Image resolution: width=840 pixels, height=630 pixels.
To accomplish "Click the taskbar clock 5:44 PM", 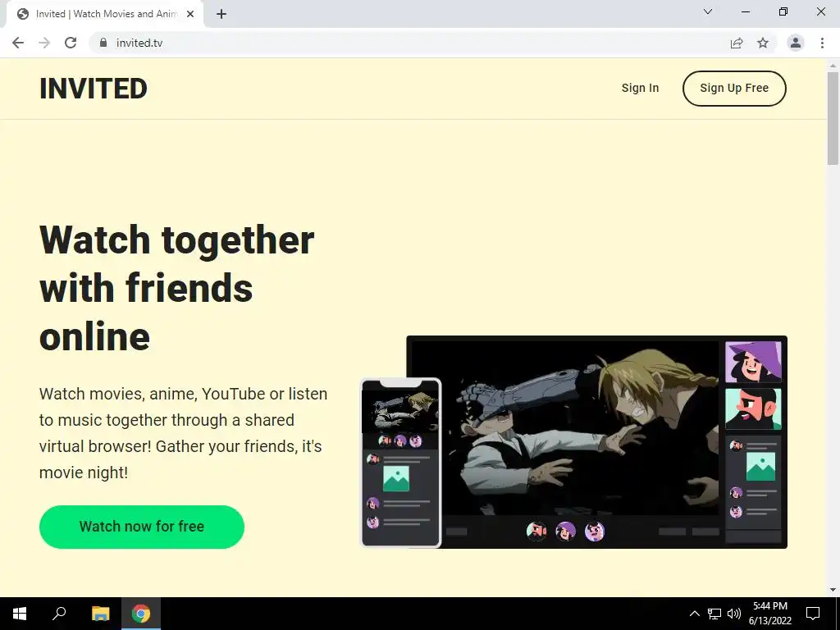I will pos(769,614).
